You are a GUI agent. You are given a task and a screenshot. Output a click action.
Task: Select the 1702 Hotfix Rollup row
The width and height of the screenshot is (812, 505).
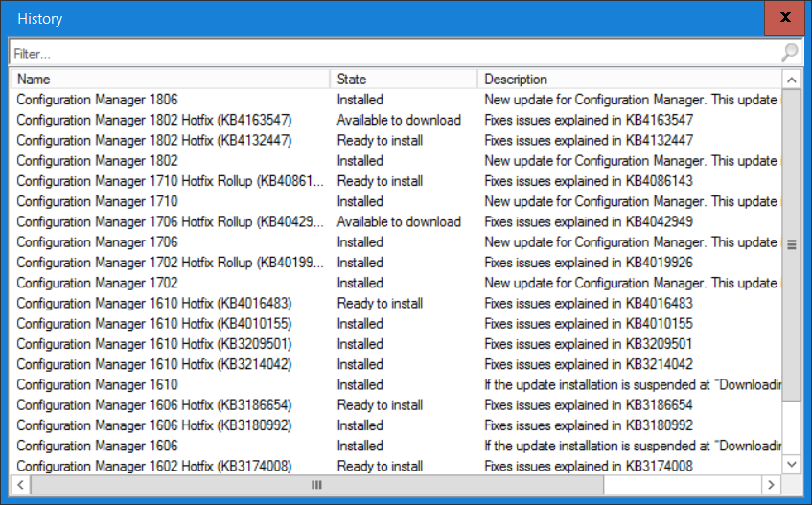tap(396, 263)
